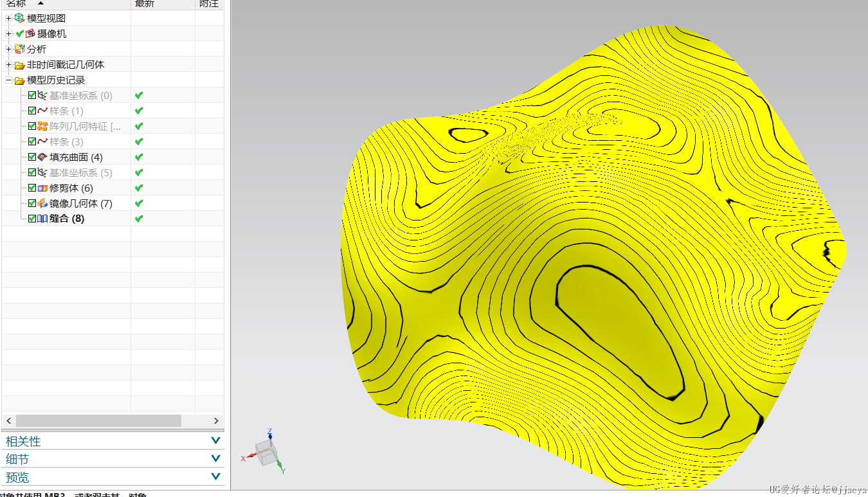The height and width of the screenshot is (497, 868).
Task: Click the navigator horizontal scrollbar thumb
Action: tap(98, 420)
